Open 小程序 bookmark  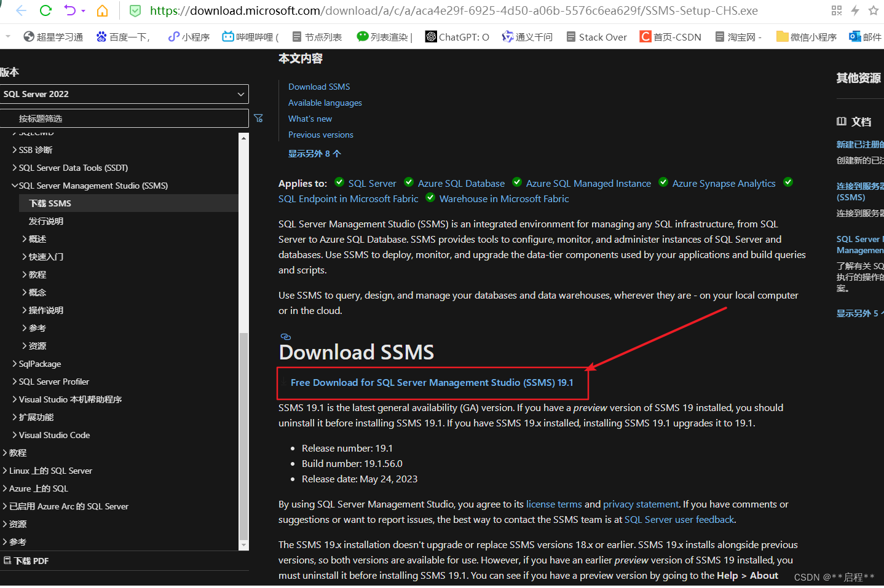(189, 37)
